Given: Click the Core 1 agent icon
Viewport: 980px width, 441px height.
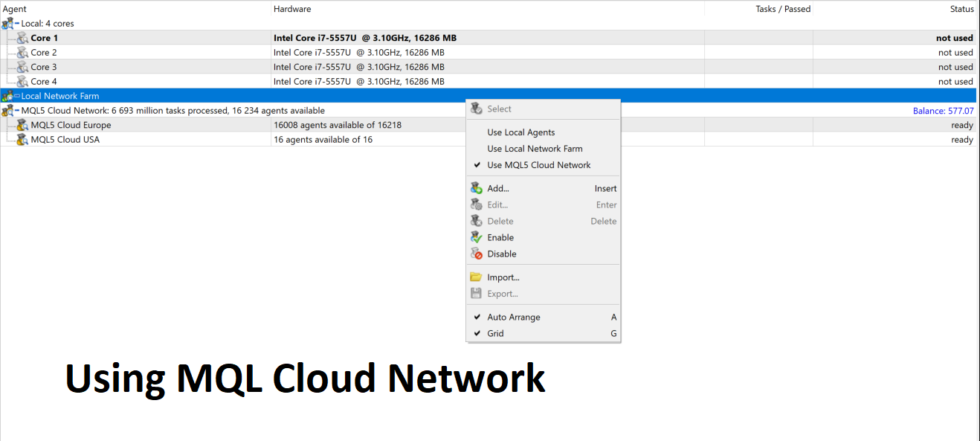Looking at the screenshot, I should [x=22, y=38].
